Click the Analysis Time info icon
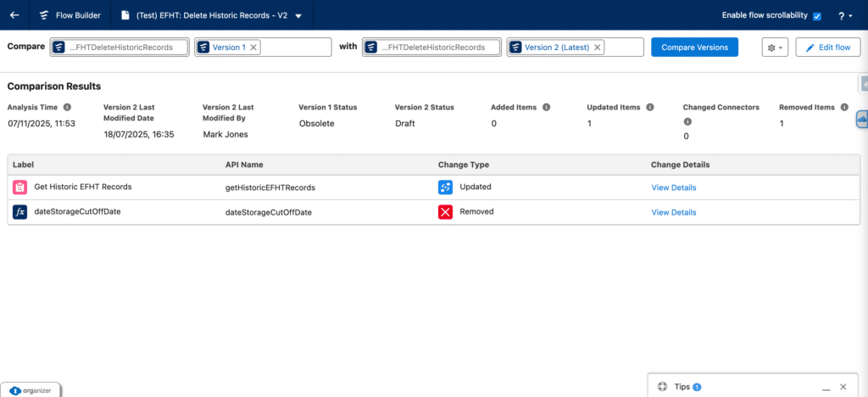 pos(67,107)
